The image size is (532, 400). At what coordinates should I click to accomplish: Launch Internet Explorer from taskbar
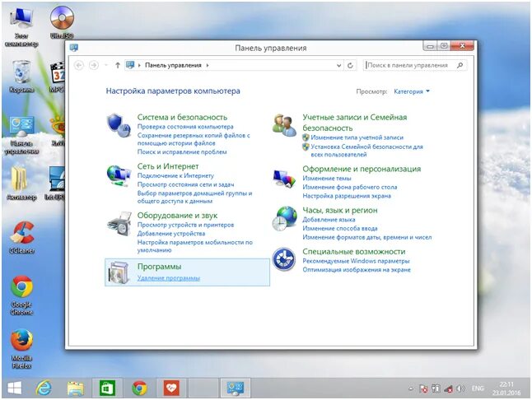pyautogui.click(x=44, y=388)
